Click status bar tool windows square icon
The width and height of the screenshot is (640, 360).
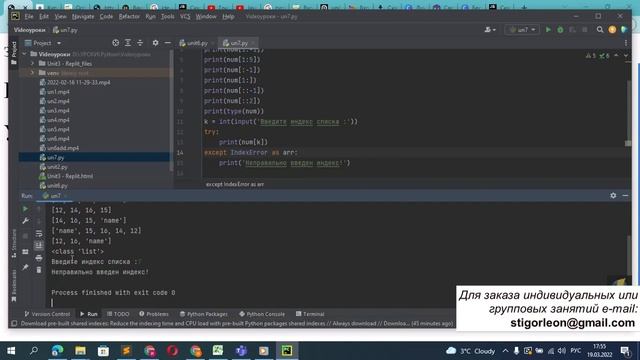pyautogui.click(x=14, y=323)
